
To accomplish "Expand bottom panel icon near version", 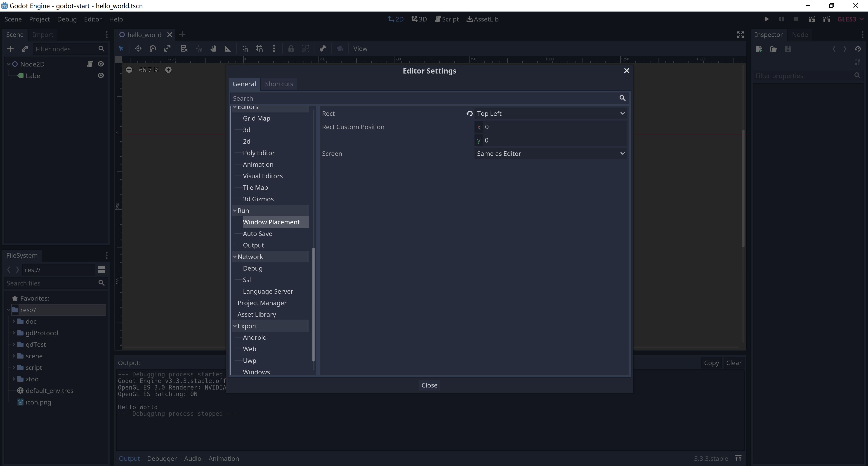I will click(738, 458).
